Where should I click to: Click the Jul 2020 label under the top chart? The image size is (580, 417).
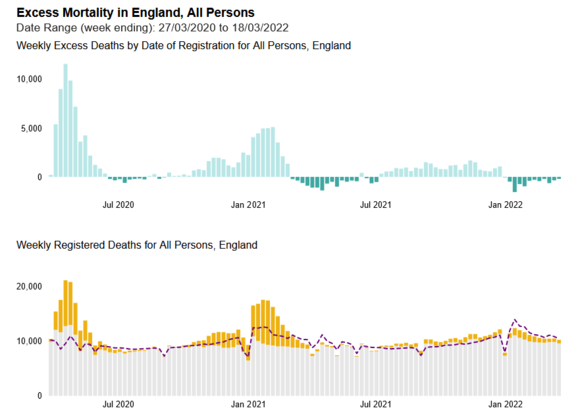tap(118, 205)
